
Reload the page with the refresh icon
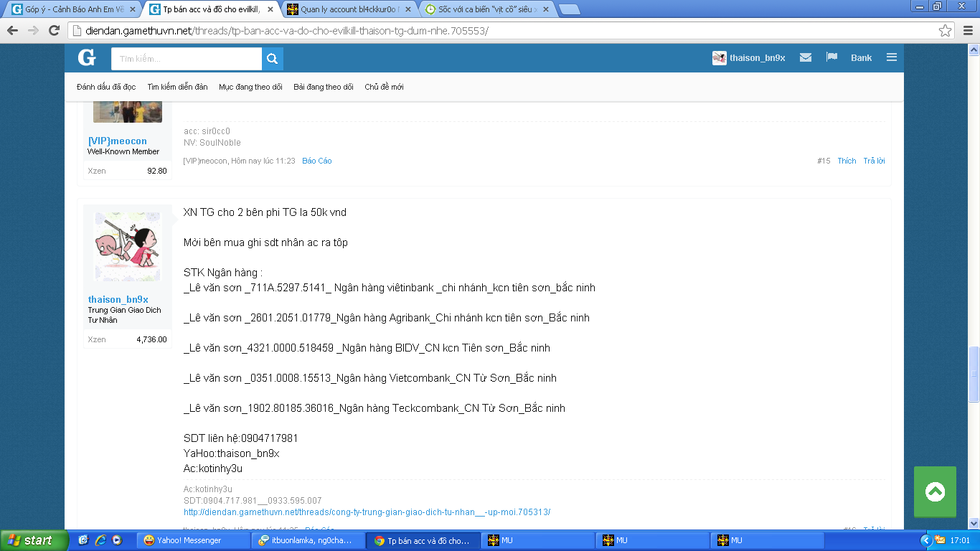(54, 31)
